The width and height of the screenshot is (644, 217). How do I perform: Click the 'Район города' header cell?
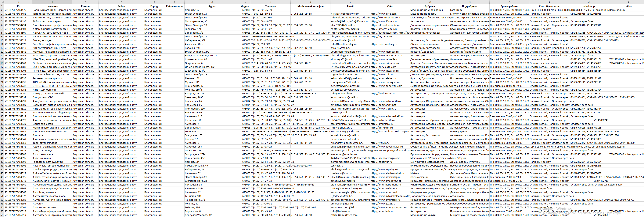tap(174, 6)
